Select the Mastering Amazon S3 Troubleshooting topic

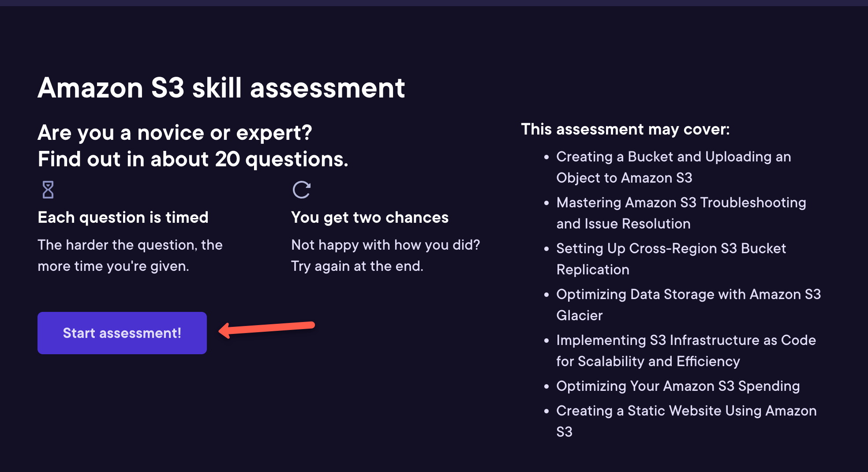click(681, 213)
